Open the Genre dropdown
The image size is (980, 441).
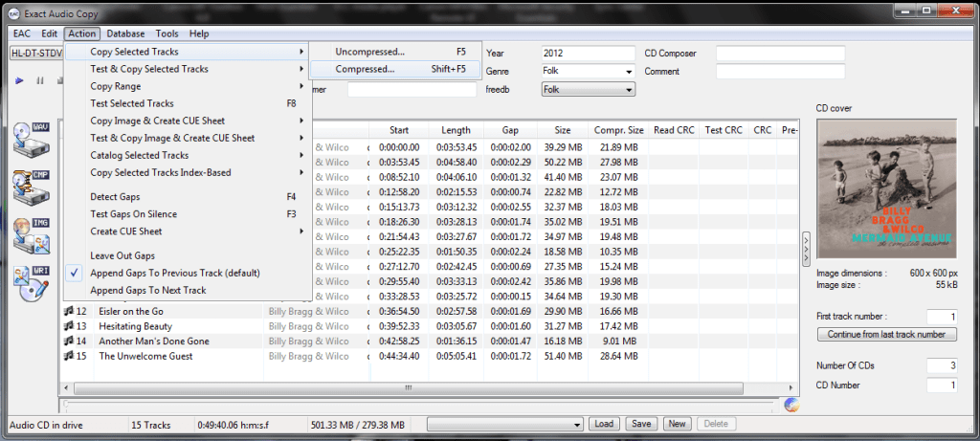628,72
